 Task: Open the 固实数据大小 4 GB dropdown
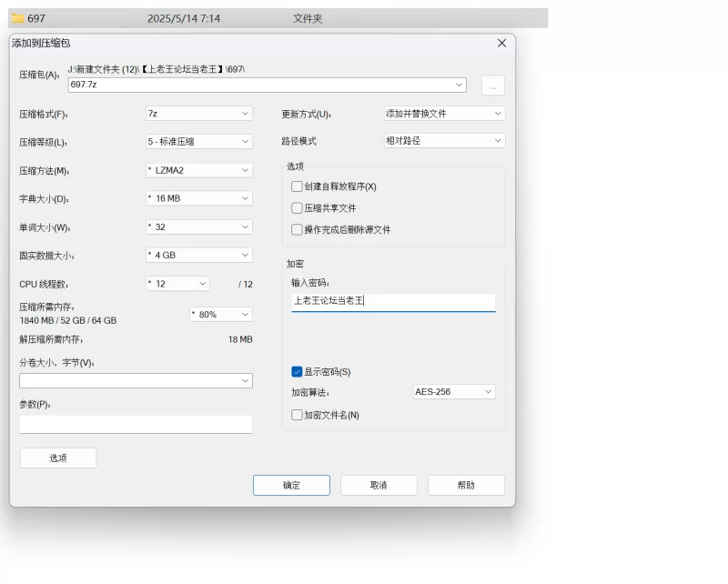coord(198,256)
